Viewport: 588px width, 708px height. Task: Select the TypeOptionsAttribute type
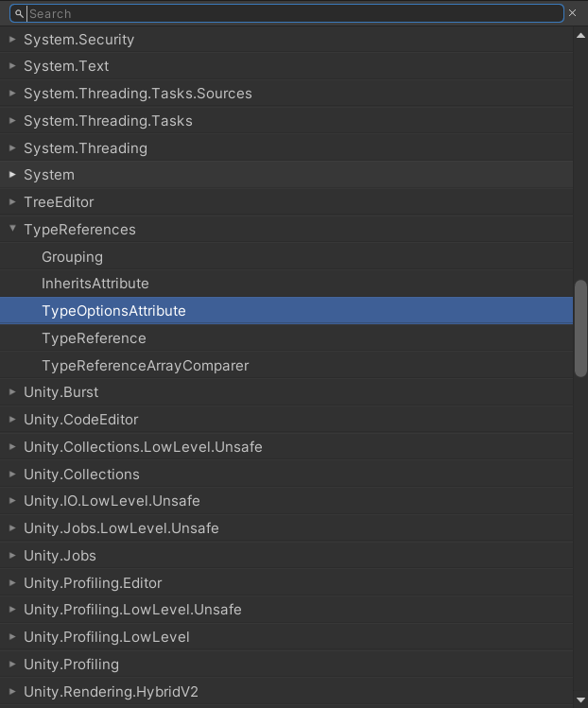click(x=286, y=311)
